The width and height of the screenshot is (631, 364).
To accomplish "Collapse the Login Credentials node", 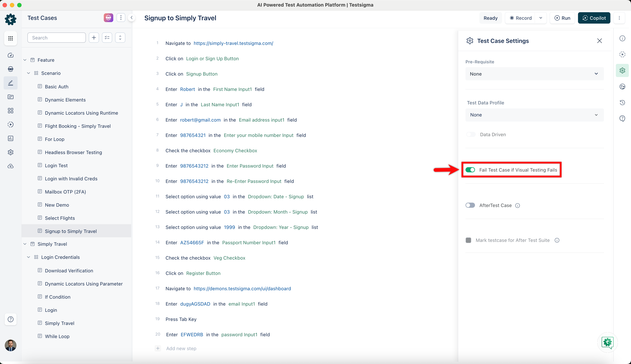I will coord(28,257).
